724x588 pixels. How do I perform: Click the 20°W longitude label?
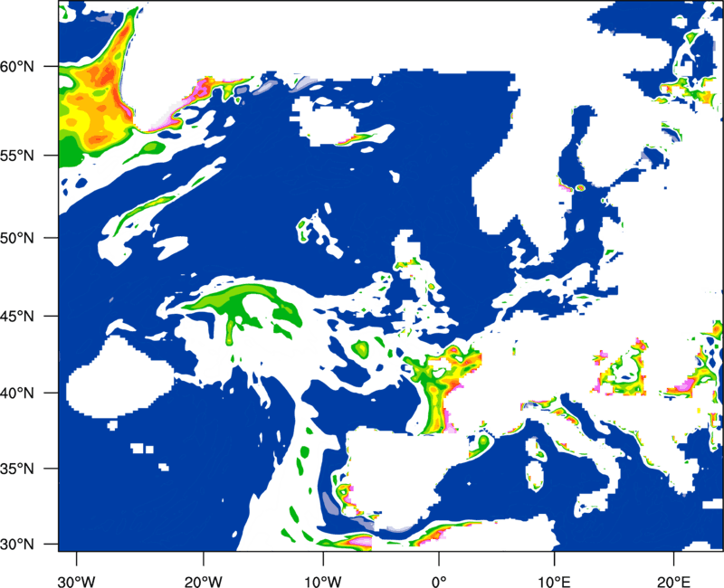[203, 582]
